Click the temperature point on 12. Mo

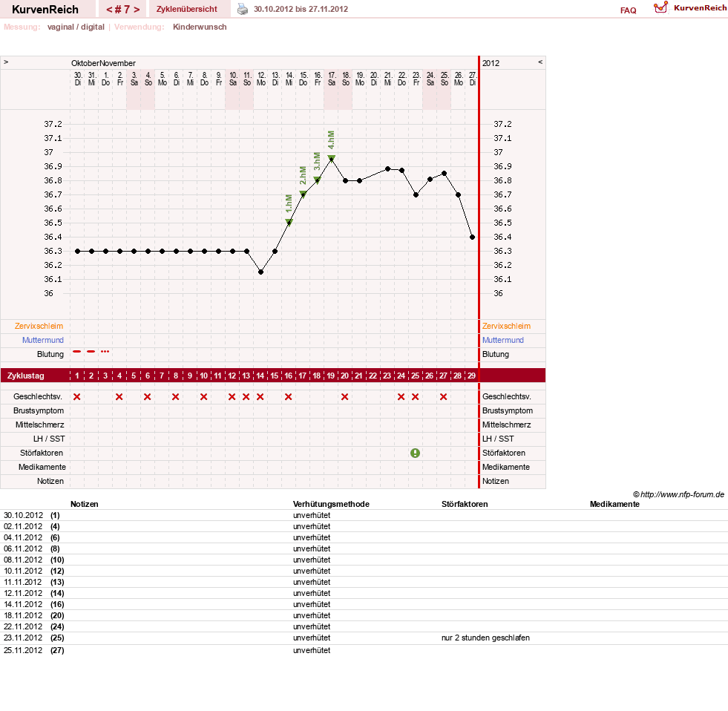tap(260, 272)
